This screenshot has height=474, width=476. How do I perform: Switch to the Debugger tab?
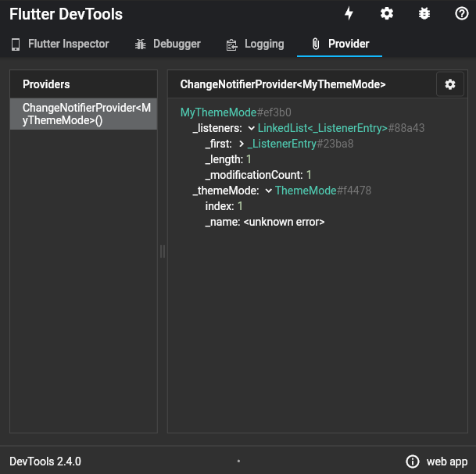pos(167,44)
